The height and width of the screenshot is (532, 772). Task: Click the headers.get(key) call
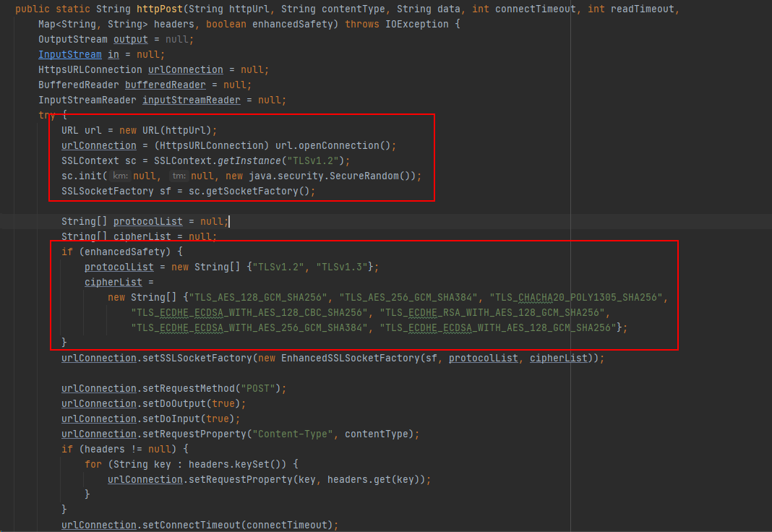(374, 480)
